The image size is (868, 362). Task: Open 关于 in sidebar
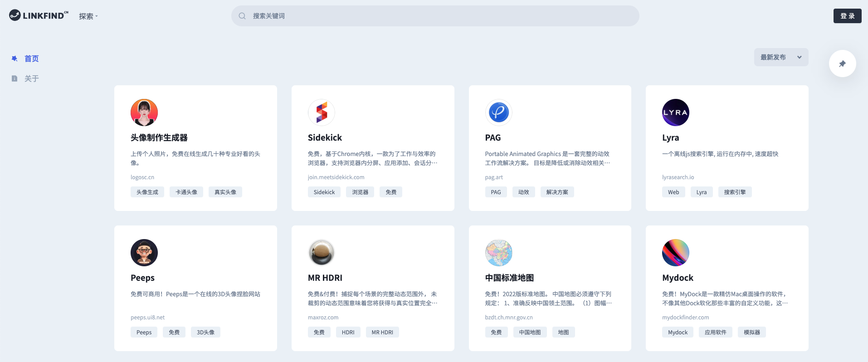[32, 78]
